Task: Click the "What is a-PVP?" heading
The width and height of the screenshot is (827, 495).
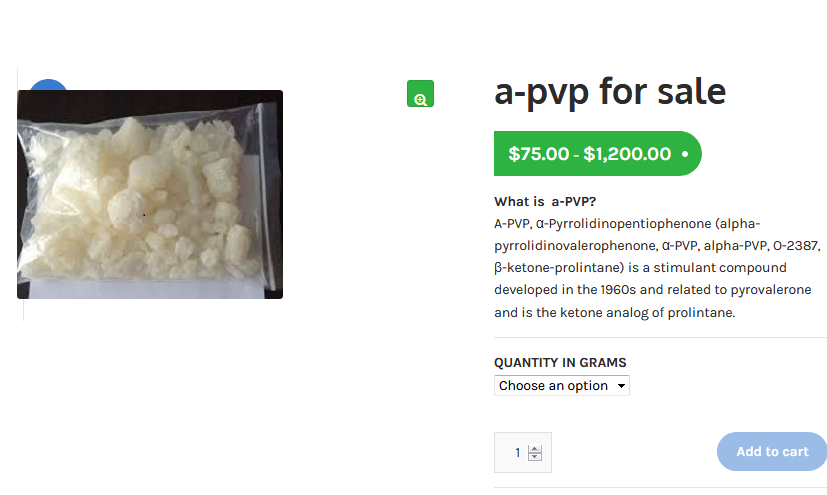Action: pos(545,201)
